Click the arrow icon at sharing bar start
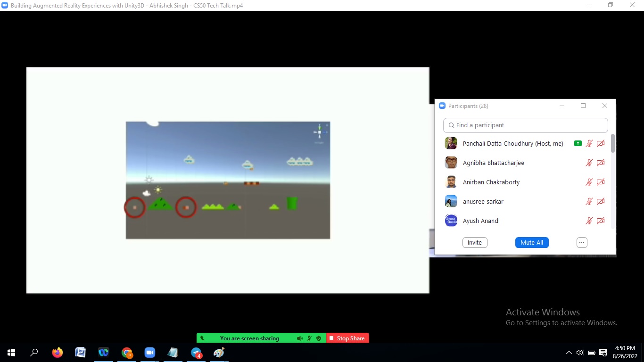This screenshot has height=362, width=644. pos(202,338)
